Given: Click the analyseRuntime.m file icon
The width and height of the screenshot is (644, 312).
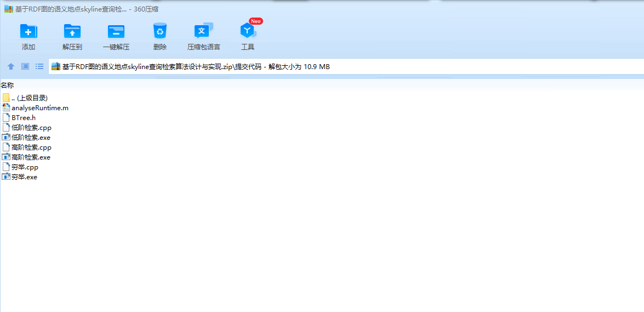Looking at the screenshot, I should 5,107.
